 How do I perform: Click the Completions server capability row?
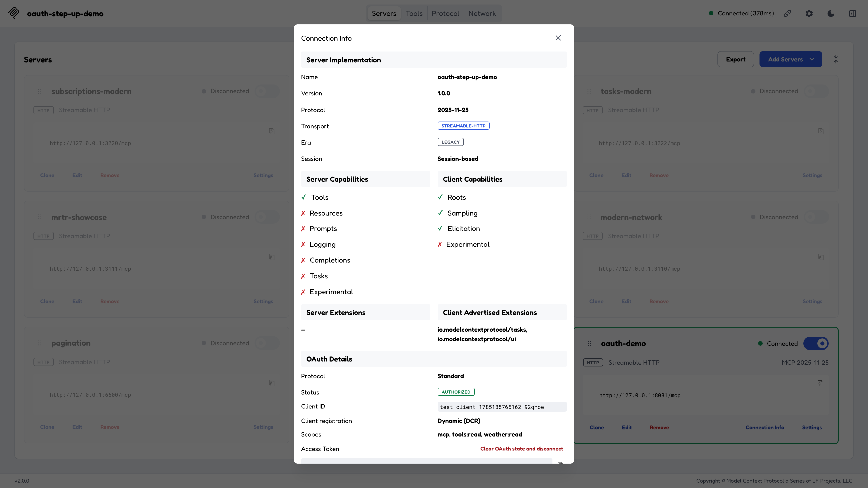click(325, 260)
